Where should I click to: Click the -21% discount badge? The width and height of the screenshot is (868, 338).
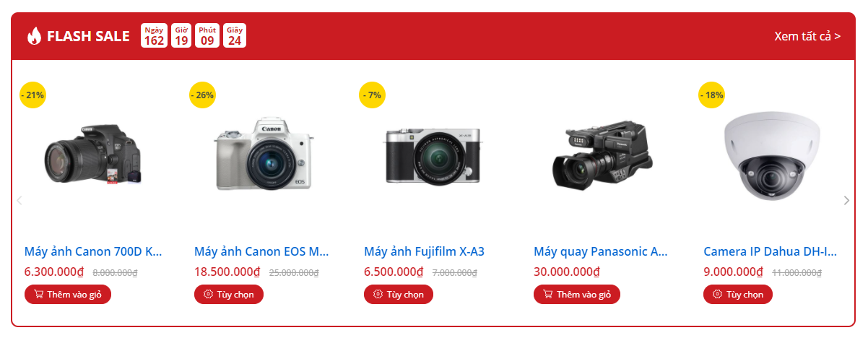pos(32,95)
